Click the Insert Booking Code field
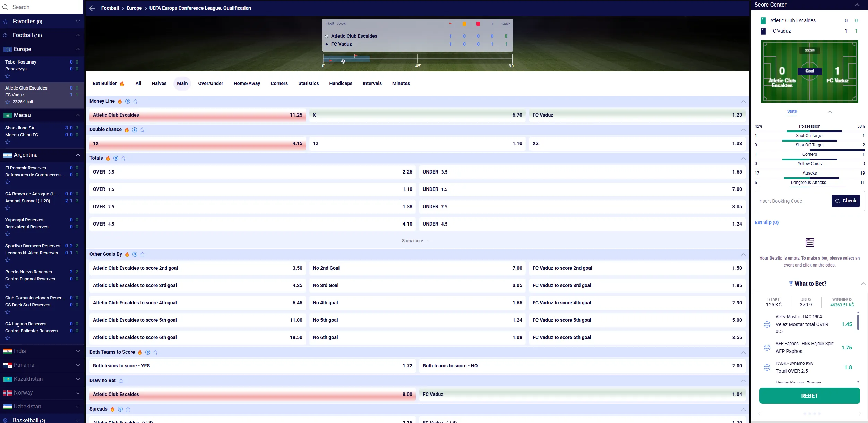Screen dimensions: 868x423 click(x=793, y=201)
